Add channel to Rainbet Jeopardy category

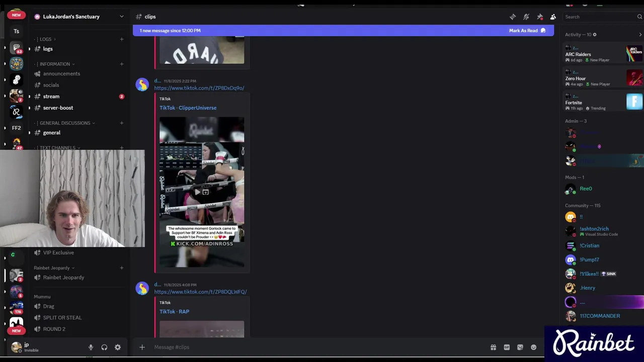(121, 268)
